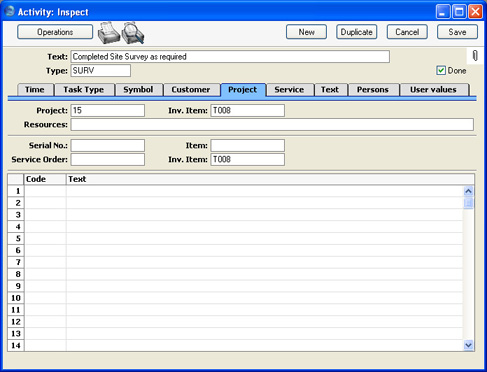Image resolution: width=487 pixels, height=372 pixels.
Task: Switch to the Task Type tab
Action: (84, 90)
